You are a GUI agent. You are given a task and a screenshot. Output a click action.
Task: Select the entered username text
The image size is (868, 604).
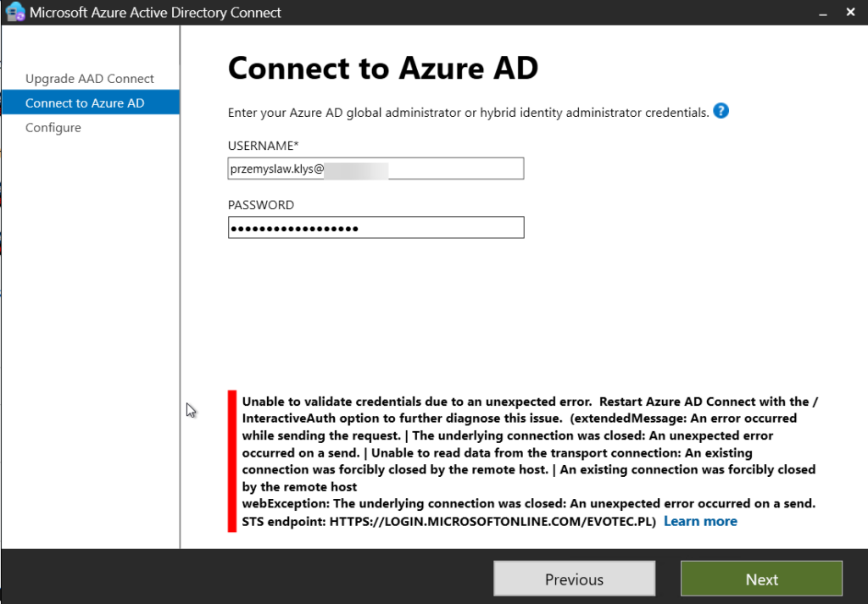coord(280,168)
